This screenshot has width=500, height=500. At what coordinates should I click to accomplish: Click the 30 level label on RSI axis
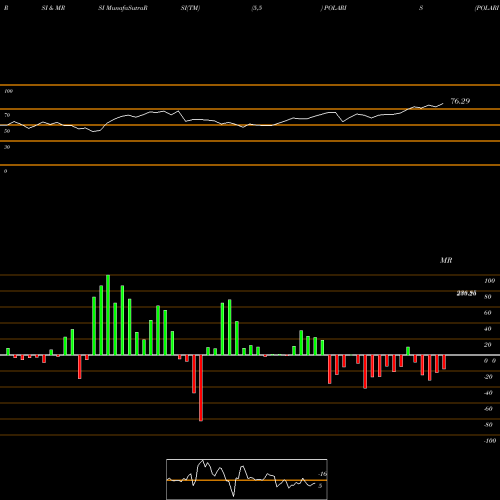point(7,147)
